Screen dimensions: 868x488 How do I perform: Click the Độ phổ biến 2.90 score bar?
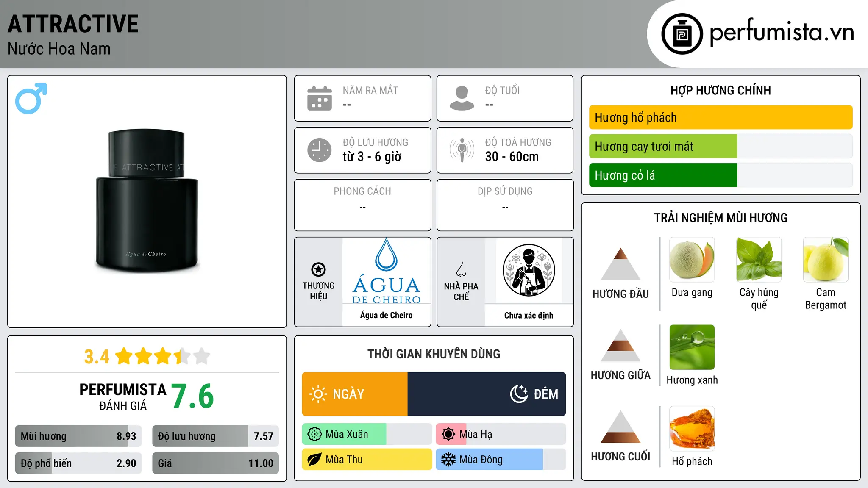pyautogui.click(x=78, y=463)
